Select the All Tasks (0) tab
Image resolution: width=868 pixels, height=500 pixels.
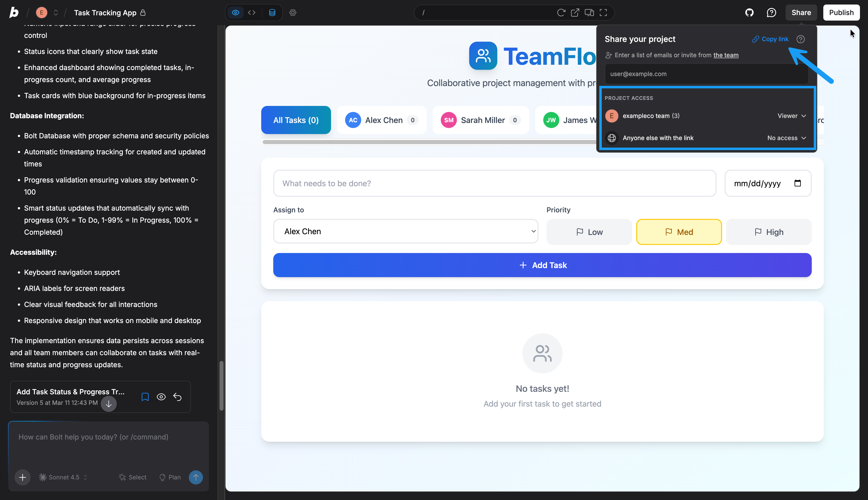296,120
